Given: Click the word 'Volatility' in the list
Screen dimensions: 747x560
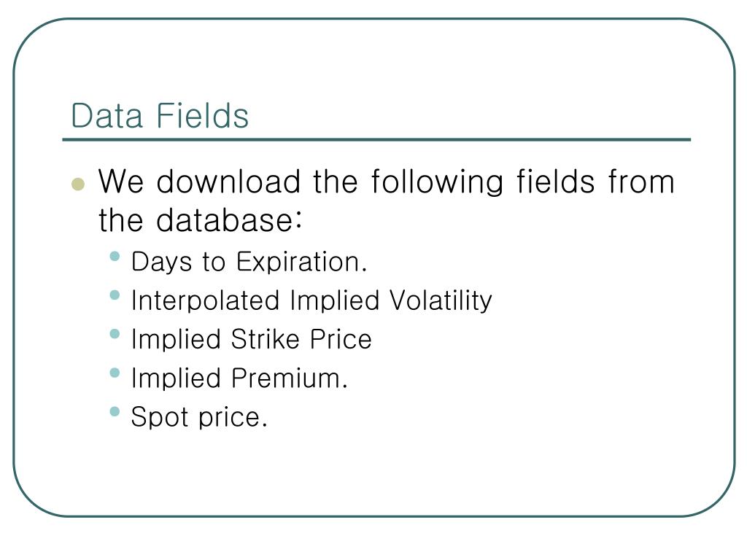Looking at the screenshot, I should click(441, 301).
